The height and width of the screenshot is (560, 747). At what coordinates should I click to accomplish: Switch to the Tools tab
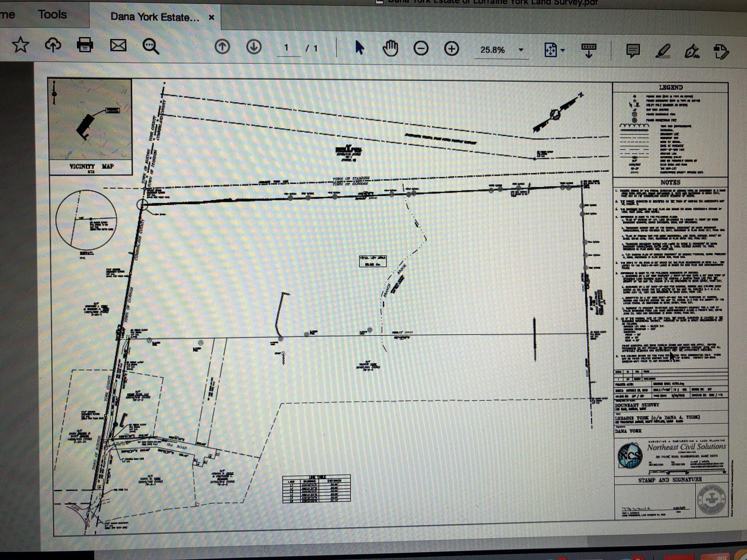[52, 14]
